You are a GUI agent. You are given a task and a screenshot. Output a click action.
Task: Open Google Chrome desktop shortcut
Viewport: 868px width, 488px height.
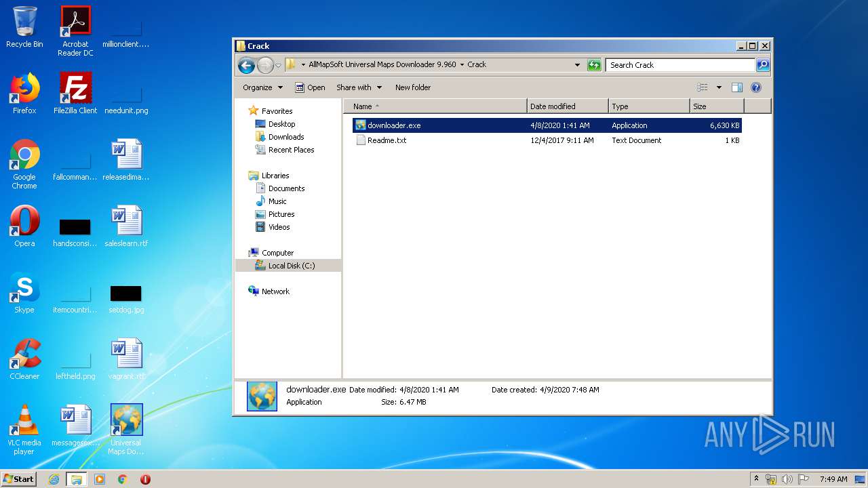click(x=24, y=164)
